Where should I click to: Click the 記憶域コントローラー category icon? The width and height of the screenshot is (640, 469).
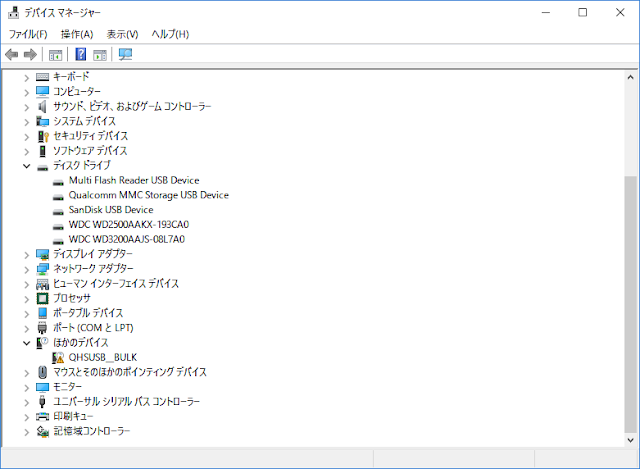[x=42, y=431]
